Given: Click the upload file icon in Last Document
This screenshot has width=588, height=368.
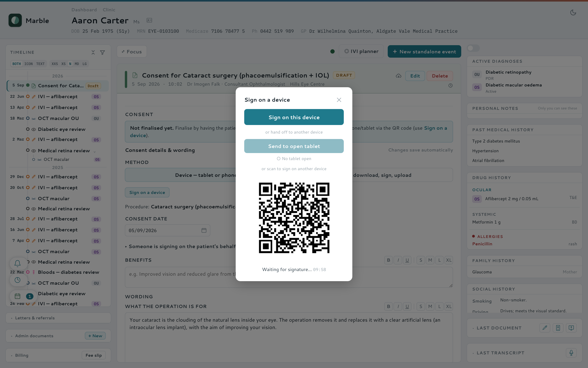Looking at the screenshot, I should [x=558, y=328].
